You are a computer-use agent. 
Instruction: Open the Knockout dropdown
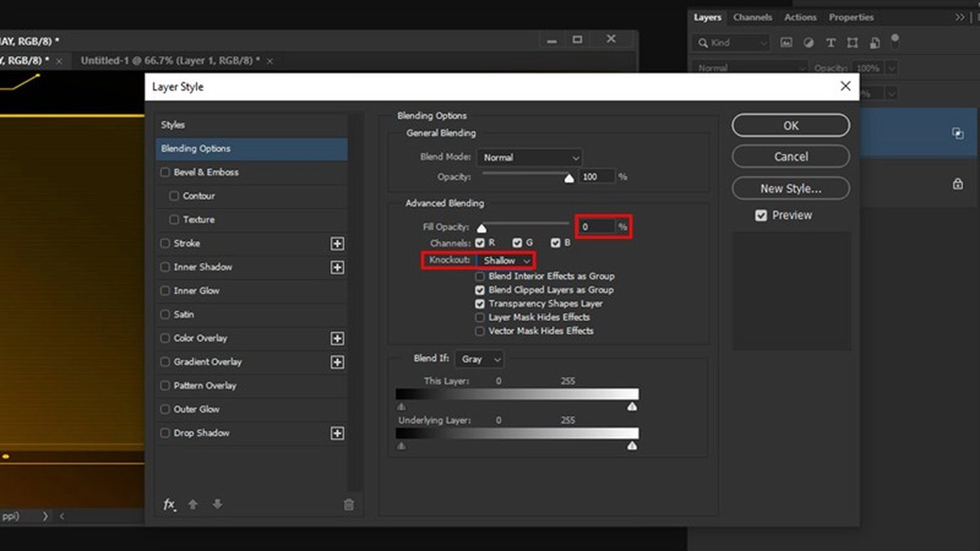[506, 261]
